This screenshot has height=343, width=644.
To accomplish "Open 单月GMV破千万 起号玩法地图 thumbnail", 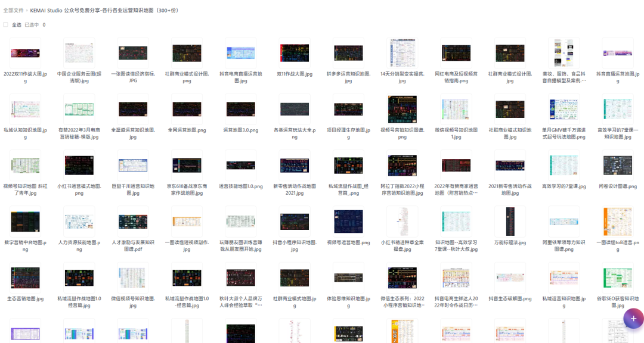I will [x=563, y=109].
